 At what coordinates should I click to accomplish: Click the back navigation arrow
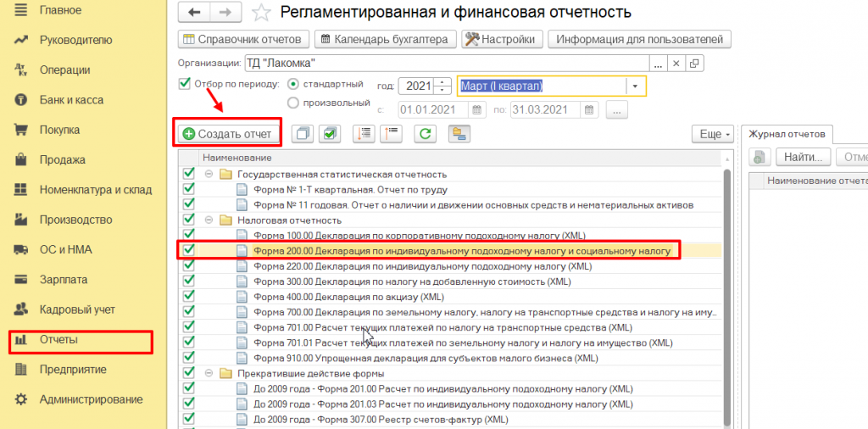point(195,12)
